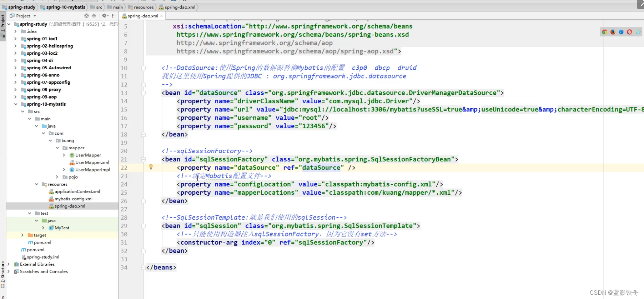
Task: Close the spring-dao.xml editor tab
Action: click(162, 16)
